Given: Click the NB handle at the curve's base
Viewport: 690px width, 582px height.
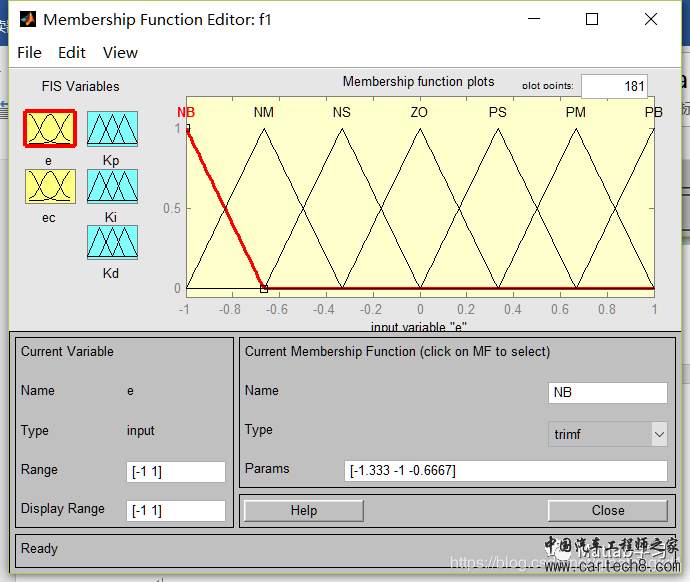Looking at the screenshot, I should tap(264, 289).
